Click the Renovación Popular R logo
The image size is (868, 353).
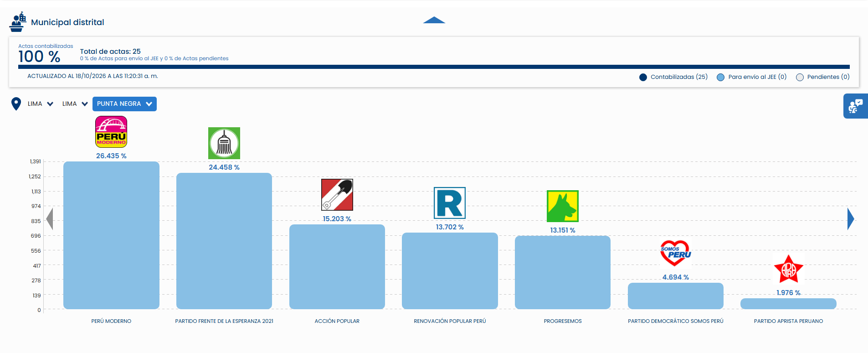pyautogui.click(x=450, y=203)
